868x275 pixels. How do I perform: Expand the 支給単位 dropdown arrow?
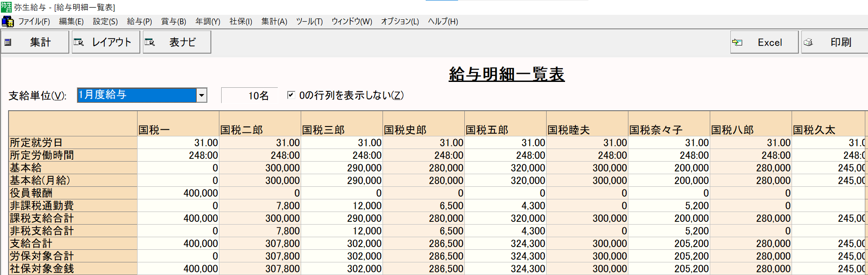tap(201, 95)
